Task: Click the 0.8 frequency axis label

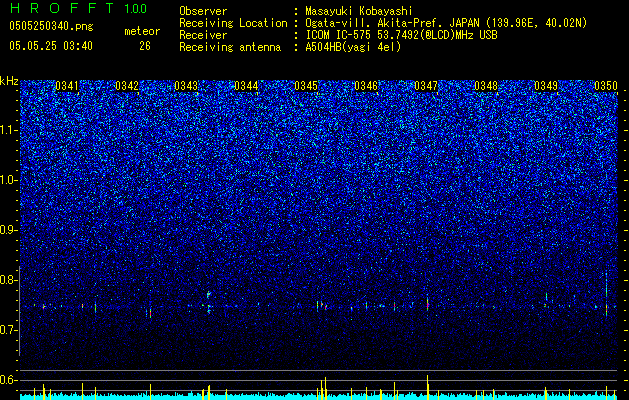Action: click(9, 280)
